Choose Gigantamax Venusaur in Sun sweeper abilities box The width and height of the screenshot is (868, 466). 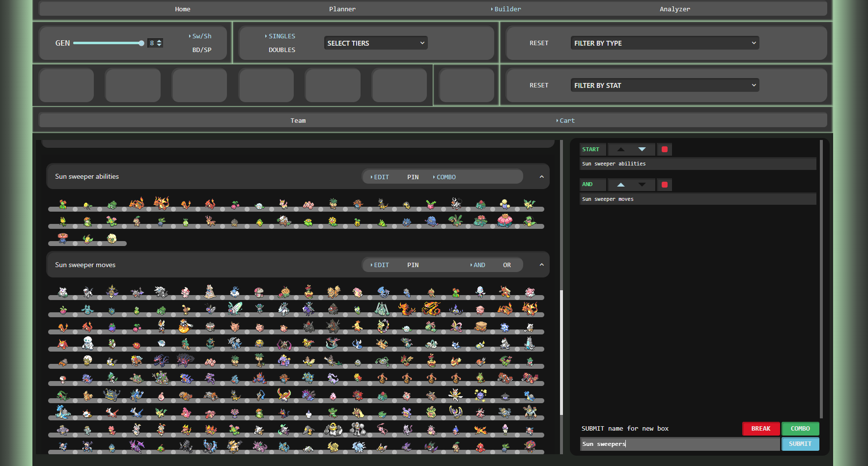[505, 220]
